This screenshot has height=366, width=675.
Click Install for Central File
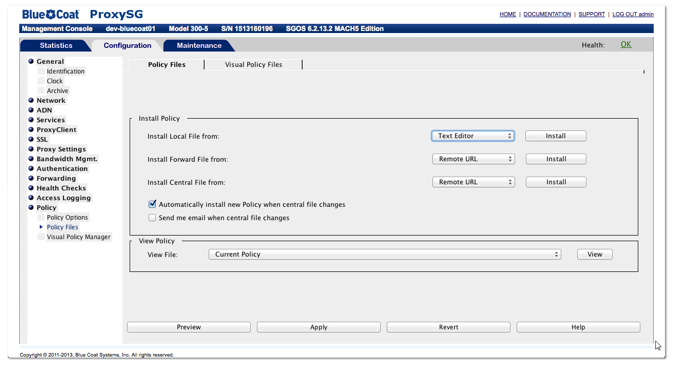556,182
